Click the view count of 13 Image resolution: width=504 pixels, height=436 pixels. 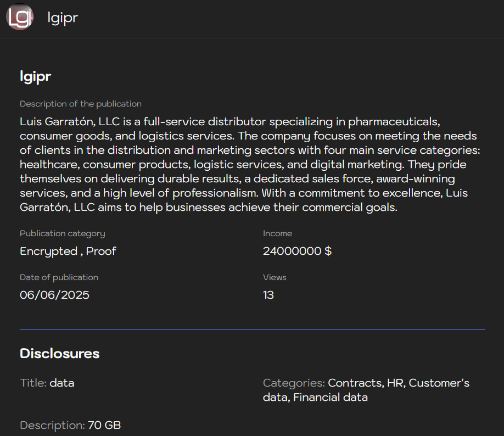click(268, 295)
